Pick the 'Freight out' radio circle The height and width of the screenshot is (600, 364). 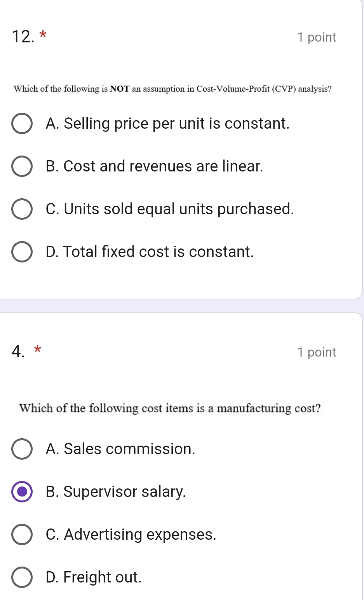pos(22,577)
